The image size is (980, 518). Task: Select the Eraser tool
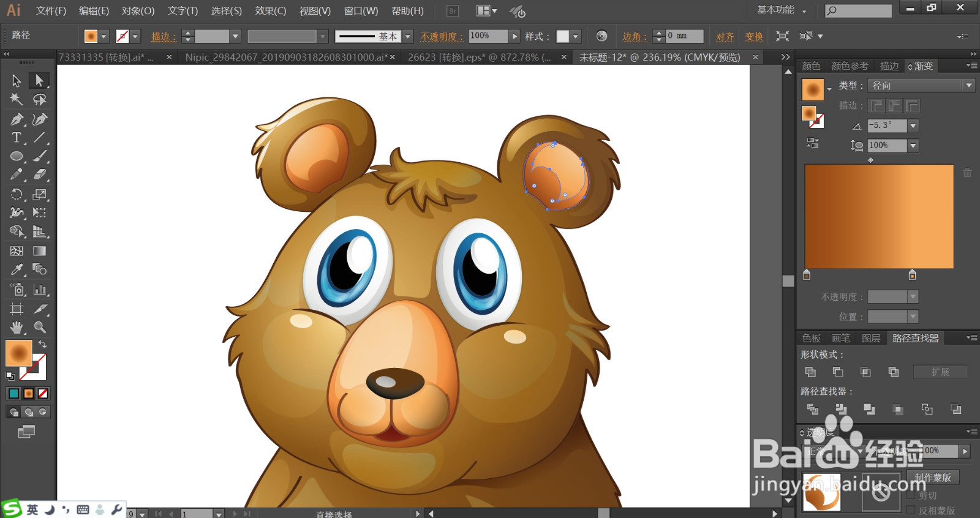point(39,175)
